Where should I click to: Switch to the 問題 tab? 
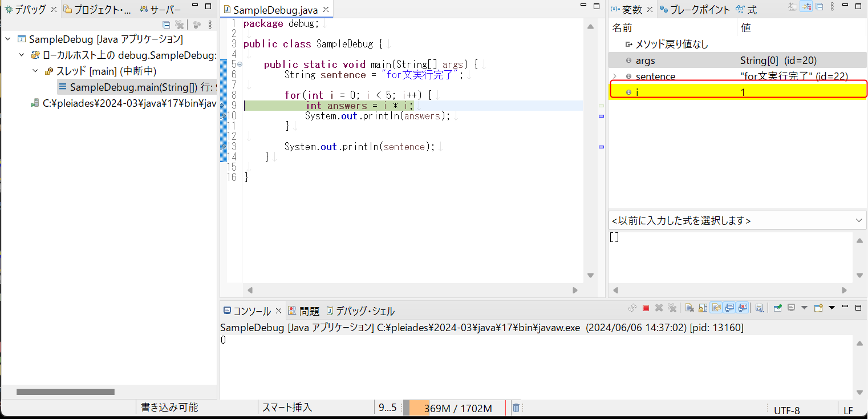(304, 311)
